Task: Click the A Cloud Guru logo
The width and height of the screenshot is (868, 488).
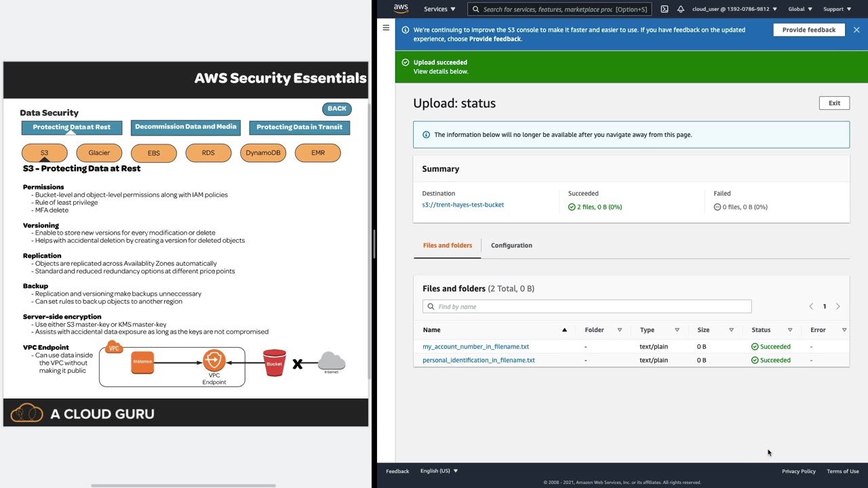Action: point(83,413)
